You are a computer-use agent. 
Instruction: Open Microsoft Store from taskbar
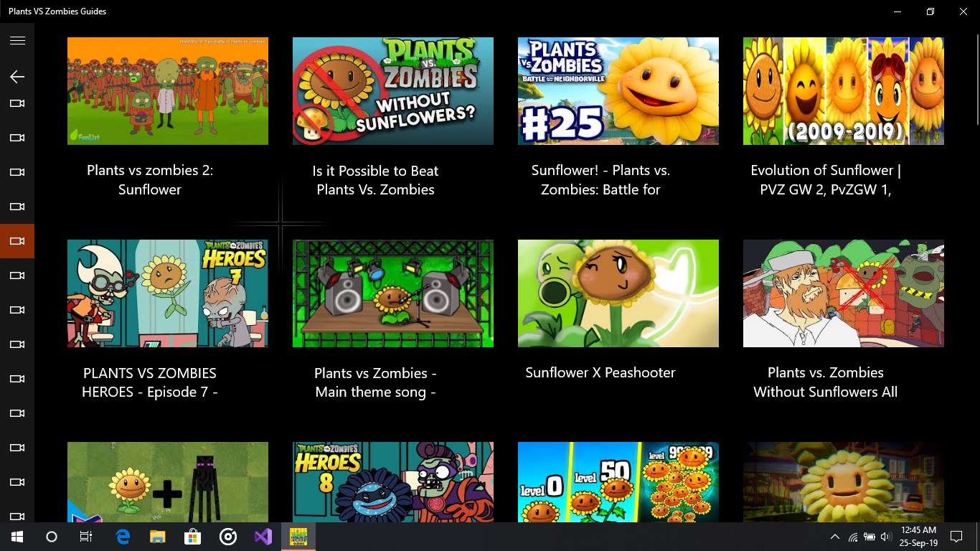tap(193, 537)
